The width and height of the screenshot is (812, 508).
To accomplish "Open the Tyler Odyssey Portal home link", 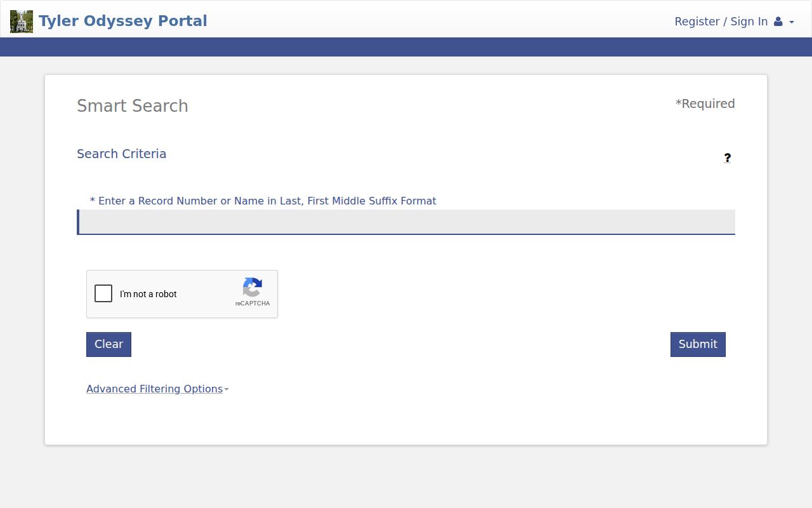I will [x=122, y=21].
